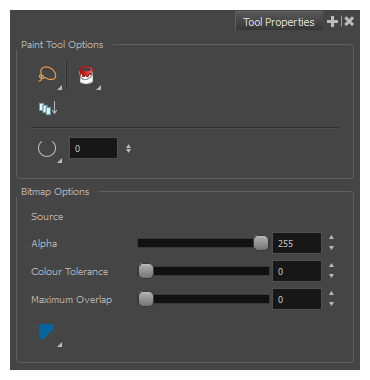Increase Maximum Overlap with the up arrow

[x=331, y=294]
